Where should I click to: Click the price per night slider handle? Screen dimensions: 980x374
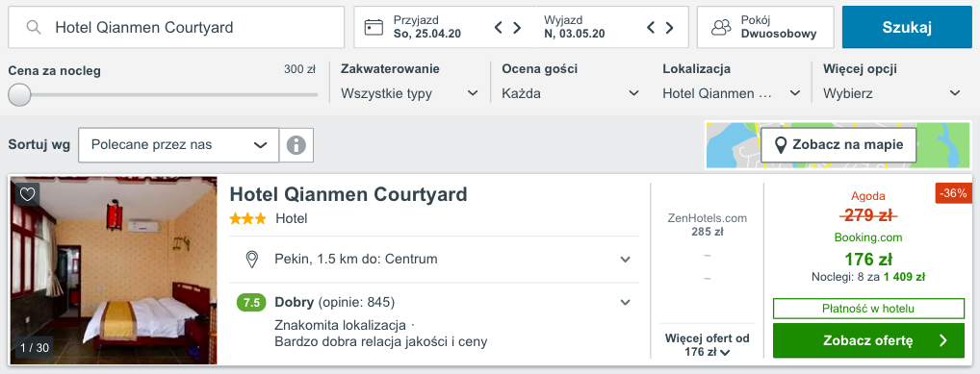point(19,95)
